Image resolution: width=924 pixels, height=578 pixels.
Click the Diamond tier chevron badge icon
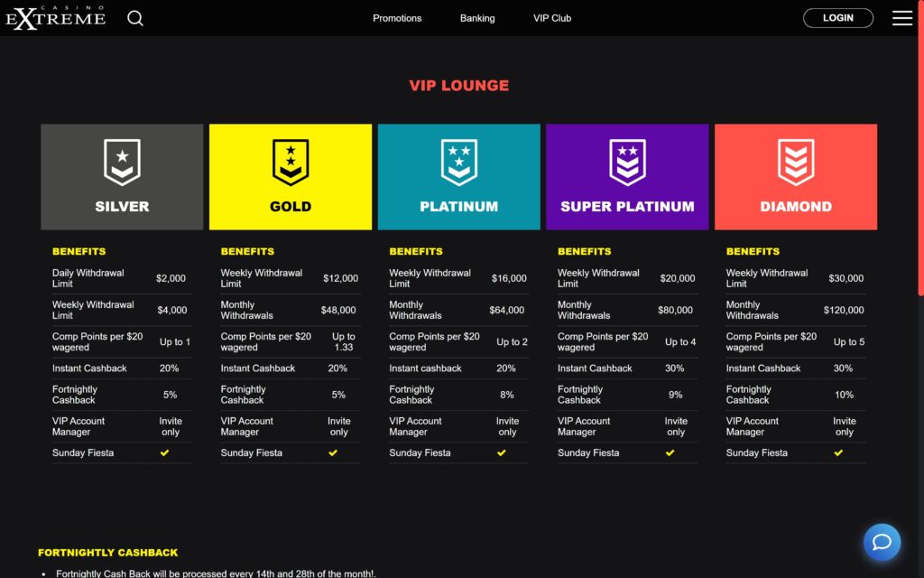coord(795,163)
